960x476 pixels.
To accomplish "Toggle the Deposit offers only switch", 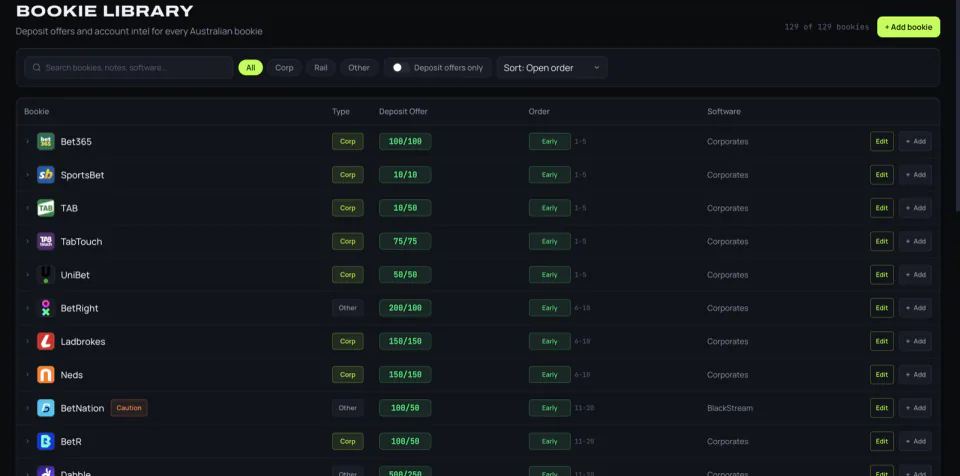I will (x=400, y=67).
